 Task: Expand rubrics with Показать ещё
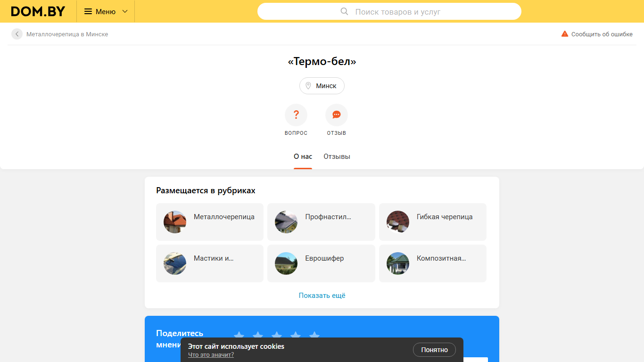[x=322, y=296]
